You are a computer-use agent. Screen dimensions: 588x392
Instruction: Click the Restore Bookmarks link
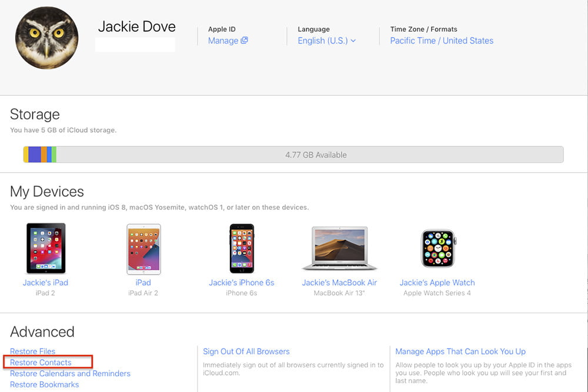tap(44, 385)
